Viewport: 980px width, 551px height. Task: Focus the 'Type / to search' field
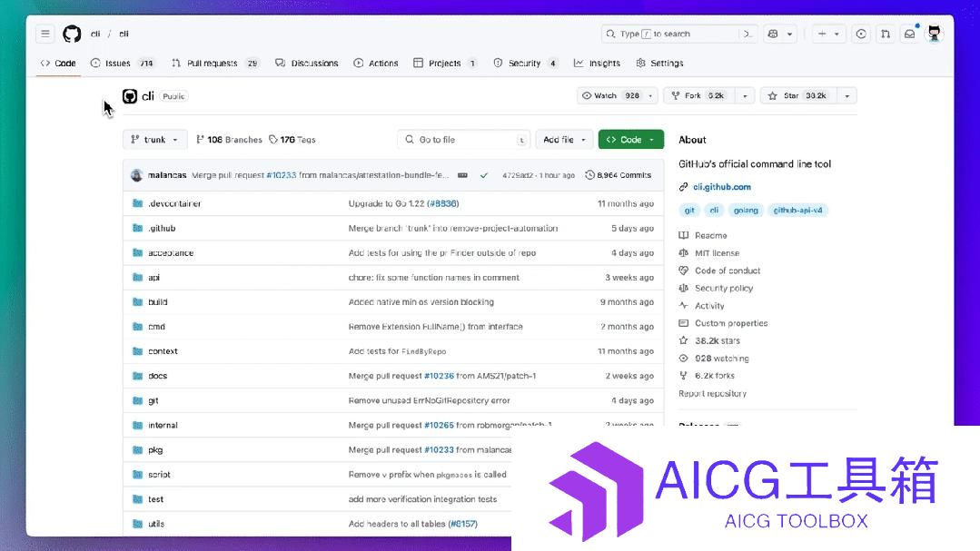(x=678, y=34)
